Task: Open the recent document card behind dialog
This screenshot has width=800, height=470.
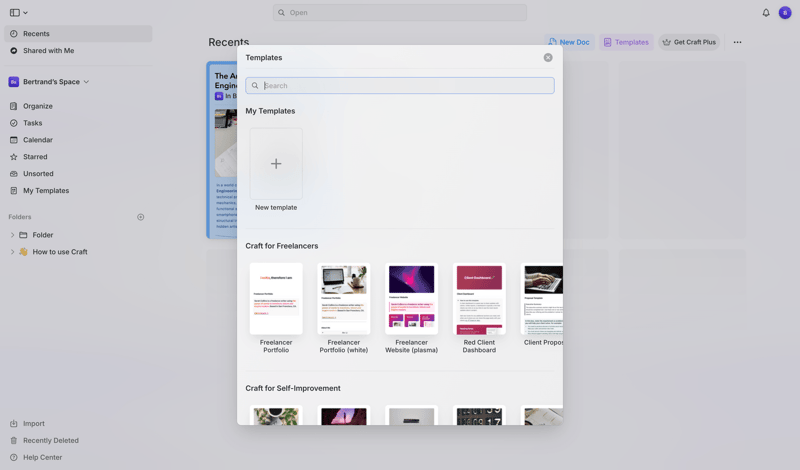Action: click(222, 150)
